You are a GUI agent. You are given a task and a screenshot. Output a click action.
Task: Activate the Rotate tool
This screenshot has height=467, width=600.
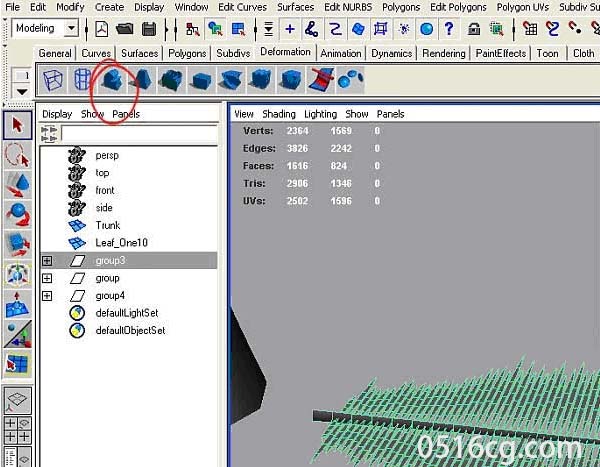[17, 215]
